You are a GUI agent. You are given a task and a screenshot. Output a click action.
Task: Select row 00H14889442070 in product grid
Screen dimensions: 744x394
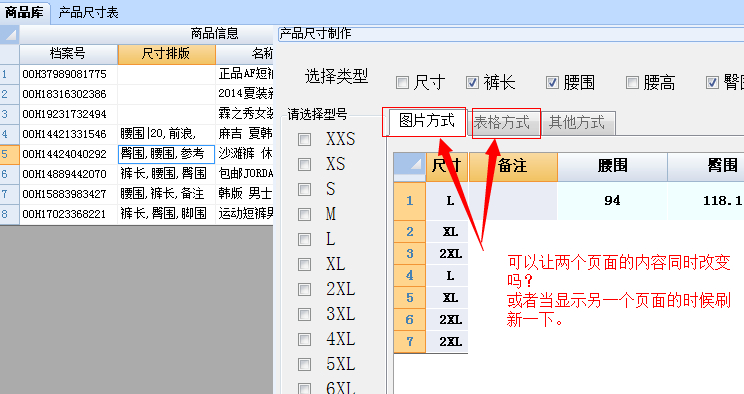pyautogui.click(x=137, y=174)
